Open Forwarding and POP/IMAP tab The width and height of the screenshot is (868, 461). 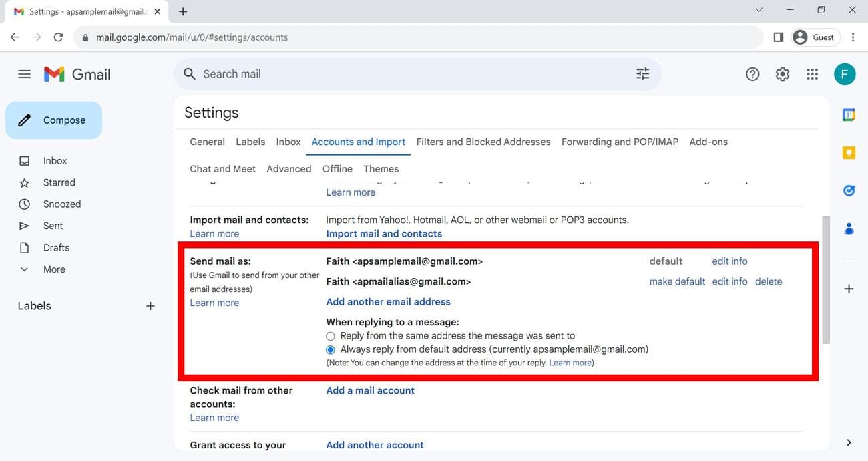620,142
